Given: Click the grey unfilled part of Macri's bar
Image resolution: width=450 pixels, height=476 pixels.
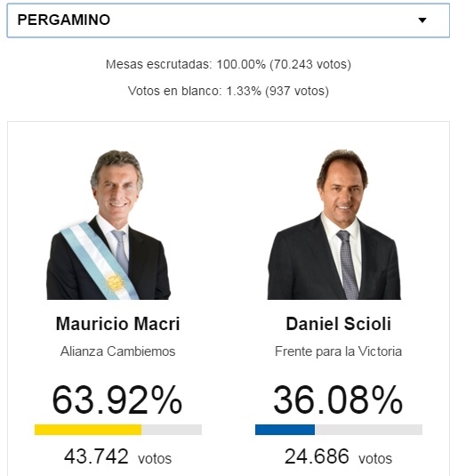Looking at the screenshot, I should click(172, 430).
